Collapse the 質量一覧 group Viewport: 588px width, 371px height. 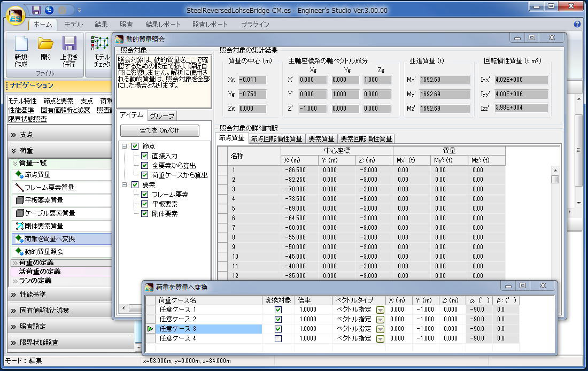(15, 163)
